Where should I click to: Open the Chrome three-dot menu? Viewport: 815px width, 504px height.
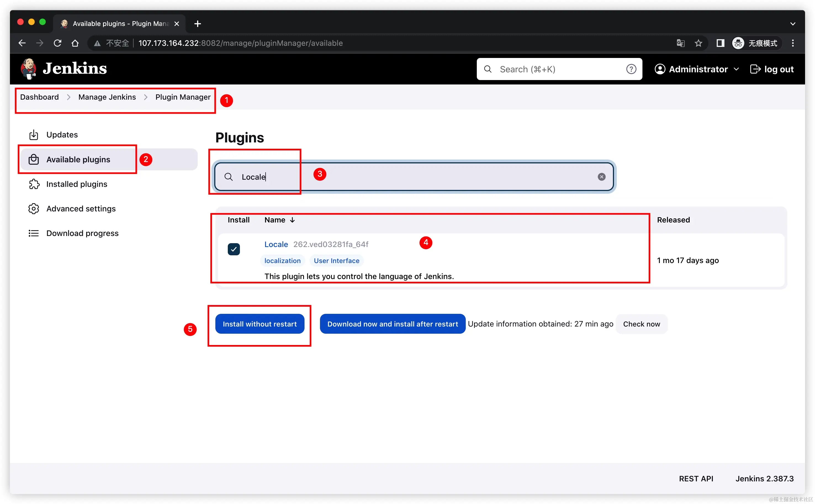(793, 43)
